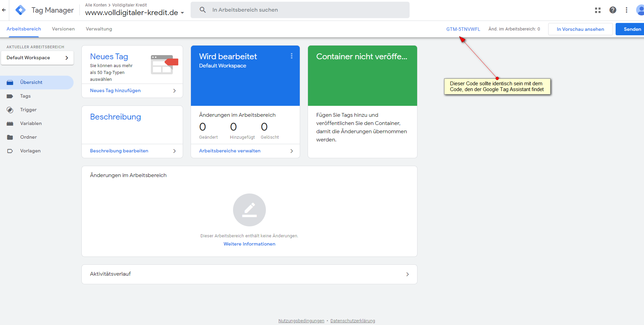This screenshot has width=644, height=325.
Task: Click the Trigger icon in sidebar
Action: 10,110
